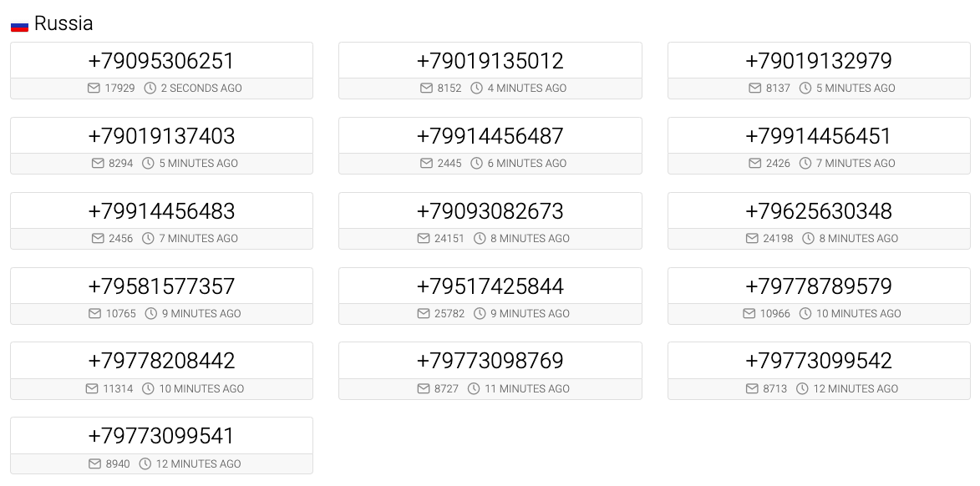Click clock icon beside 6 MINUTES AGO
980x486 pixels.
[x=476, y=163]
